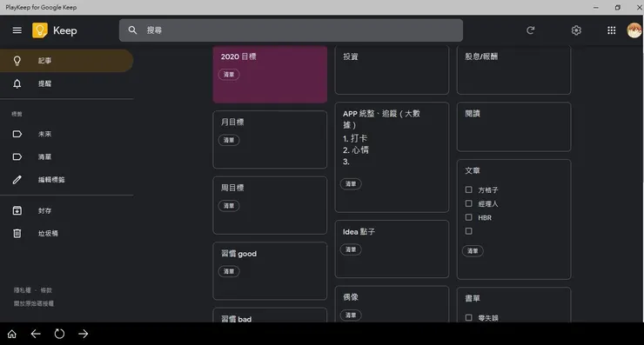This screenshot has height=345, width=644.
Task: Click the 清單 tag on 2020 目標 note
Action: [x=229, y=74]
